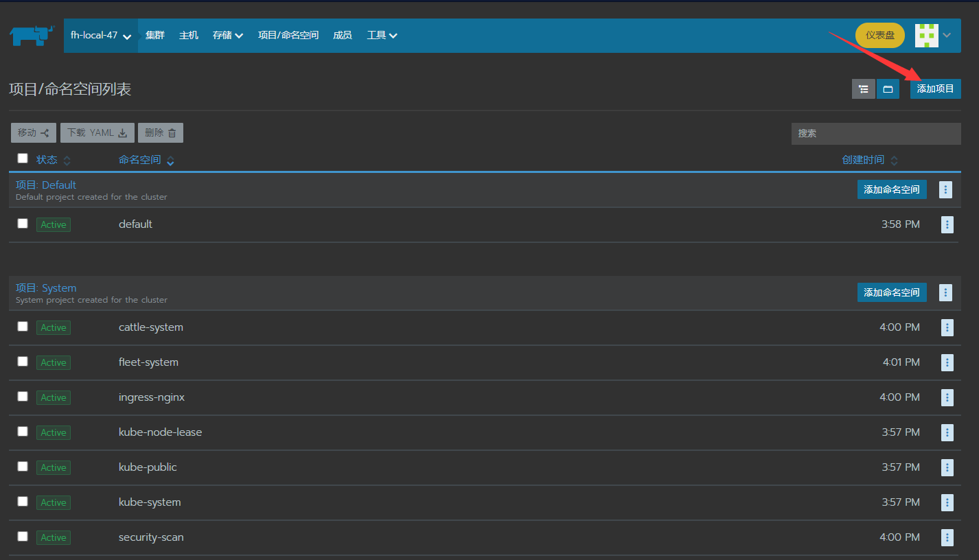Screen dimensions: 979x560
Task: Open actions menu for kube-system row
Action: pos(947,503)
